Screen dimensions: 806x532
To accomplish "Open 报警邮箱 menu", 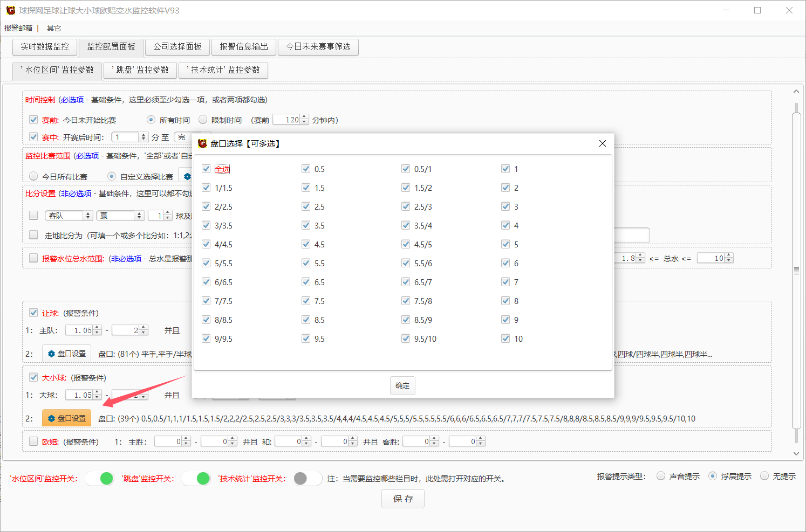I will pyautogui.click(x=18, y=28).
